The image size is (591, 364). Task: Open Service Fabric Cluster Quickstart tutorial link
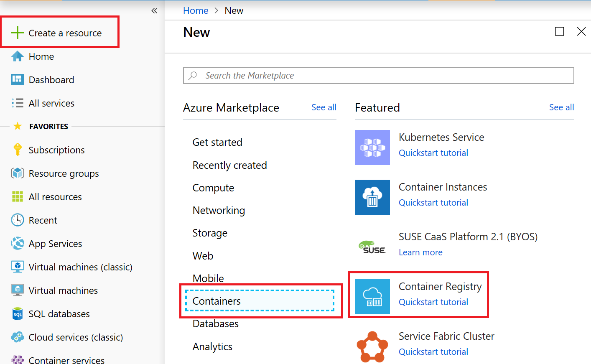(433, 352)
